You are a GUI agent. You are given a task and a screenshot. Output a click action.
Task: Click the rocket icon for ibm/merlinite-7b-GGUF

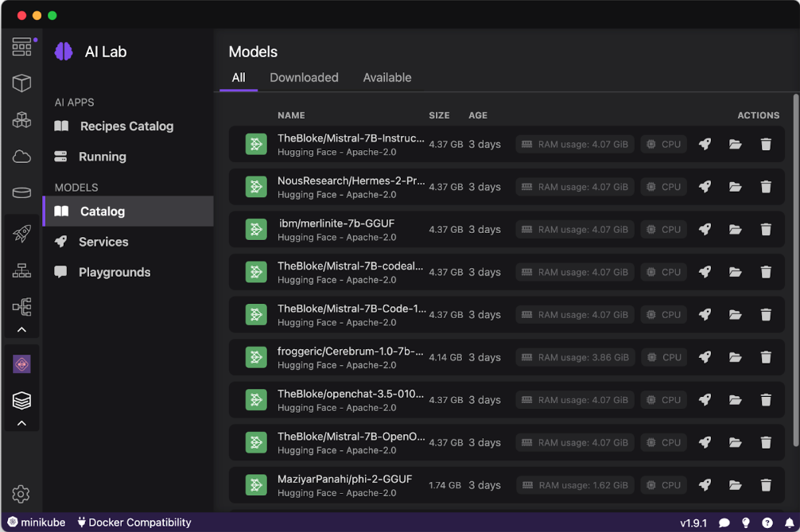pyautogui.click(x=705, y=229)
